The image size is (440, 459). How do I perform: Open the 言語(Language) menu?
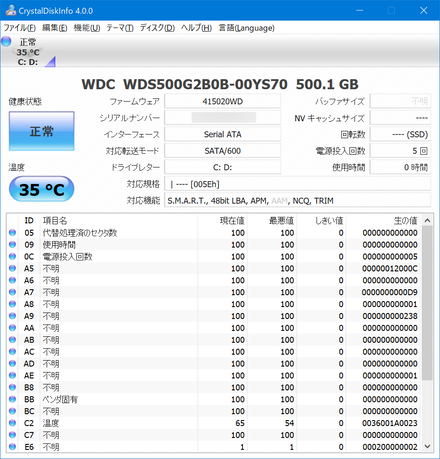point(246,28)
